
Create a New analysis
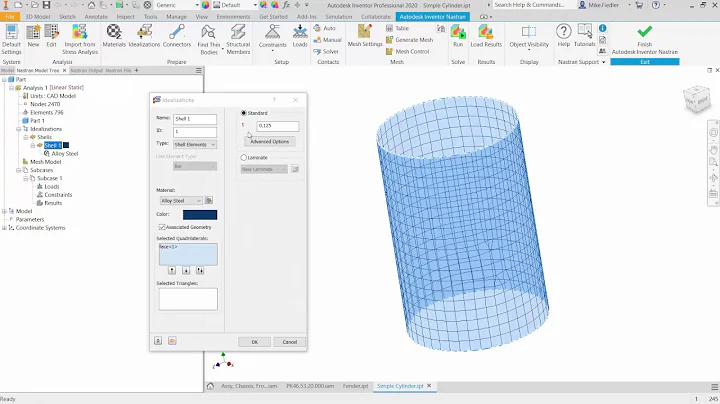click(33, 36)
